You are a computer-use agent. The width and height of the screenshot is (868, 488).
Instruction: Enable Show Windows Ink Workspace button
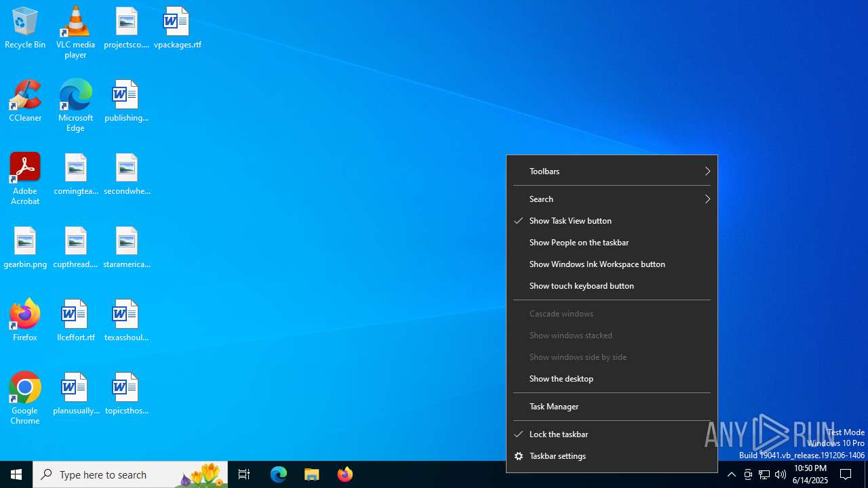click(x=612, y=264)
